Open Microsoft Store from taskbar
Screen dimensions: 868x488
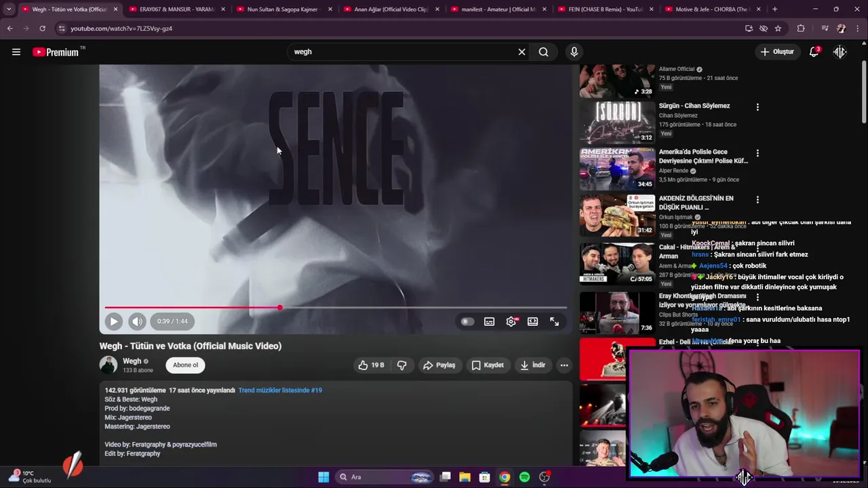(484, 477)
